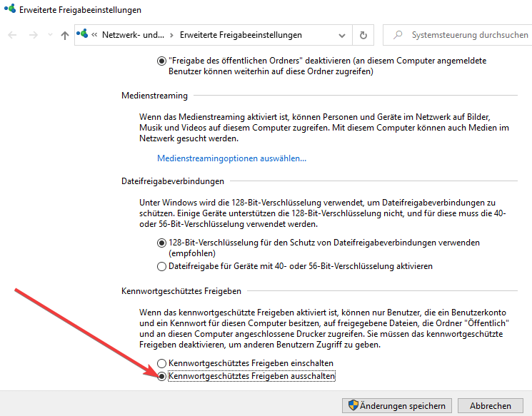Click the 'Dateifreigabeverbindungen' section heading
Viewport: 532px width, 416px height.
coord(173,181)
